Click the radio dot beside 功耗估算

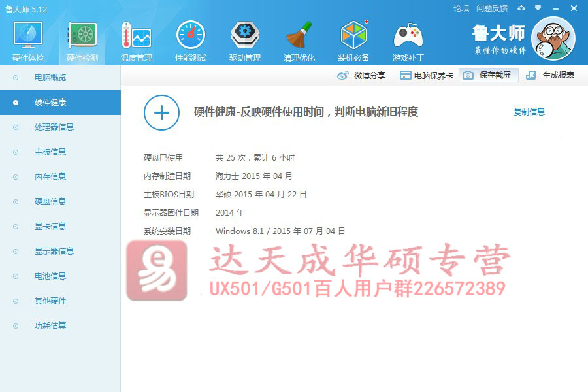click(x=16, y=326)
